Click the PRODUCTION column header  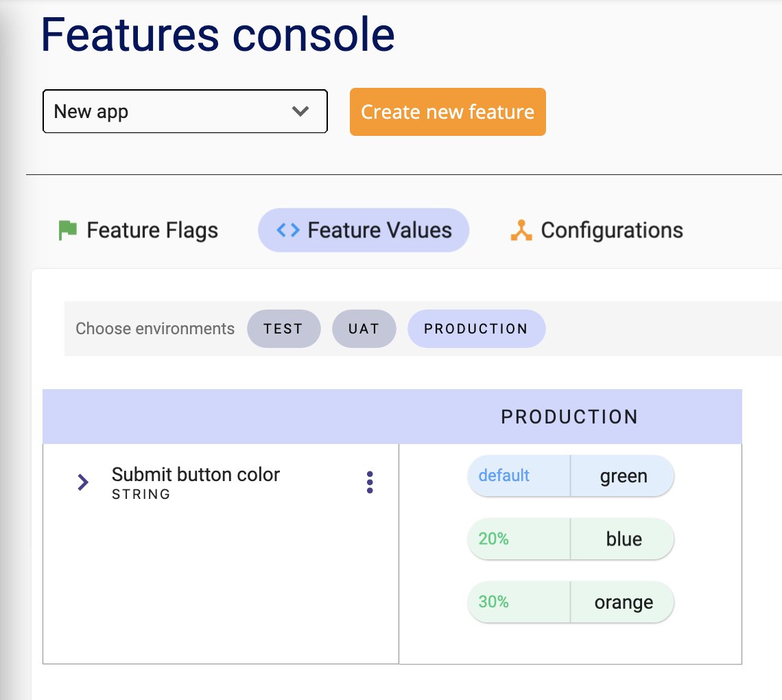[569, 417]
